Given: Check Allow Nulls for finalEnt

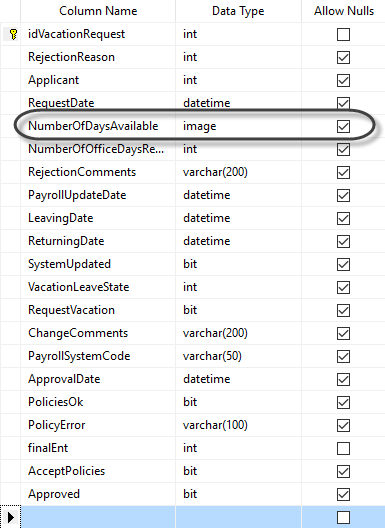Looking at the screenshot, I should (x=343, y=448).
